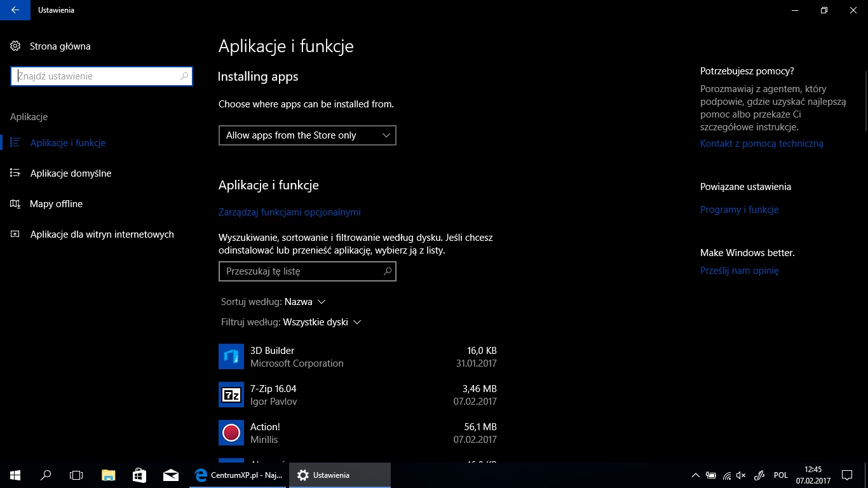Open the Mail app from the taskbar
This screenshot has height=488, width=868.
click(x=170, y=475)
